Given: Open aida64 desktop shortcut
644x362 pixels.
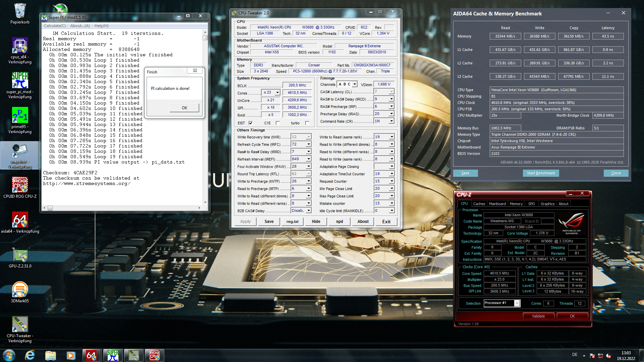Looking at the screenshot, I should point(20,223).
